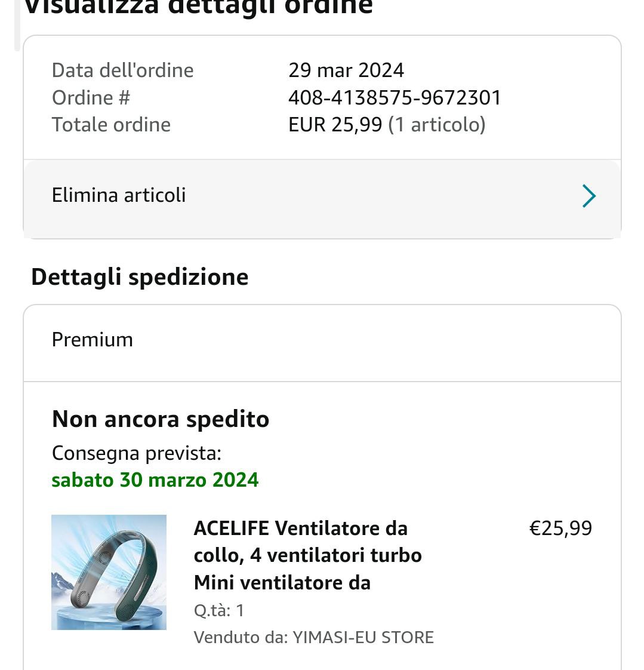
Task: Open the YIMASI-EU STORE seller name
Action: pos(363,637)
